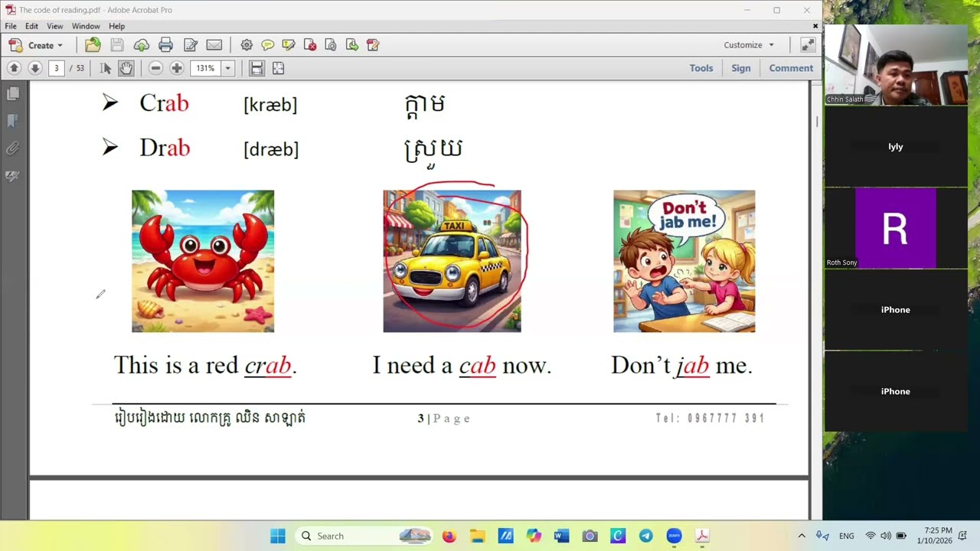
Task: Click the ENG language indicator
Action: pyautogui.click(x=847, y=536)
